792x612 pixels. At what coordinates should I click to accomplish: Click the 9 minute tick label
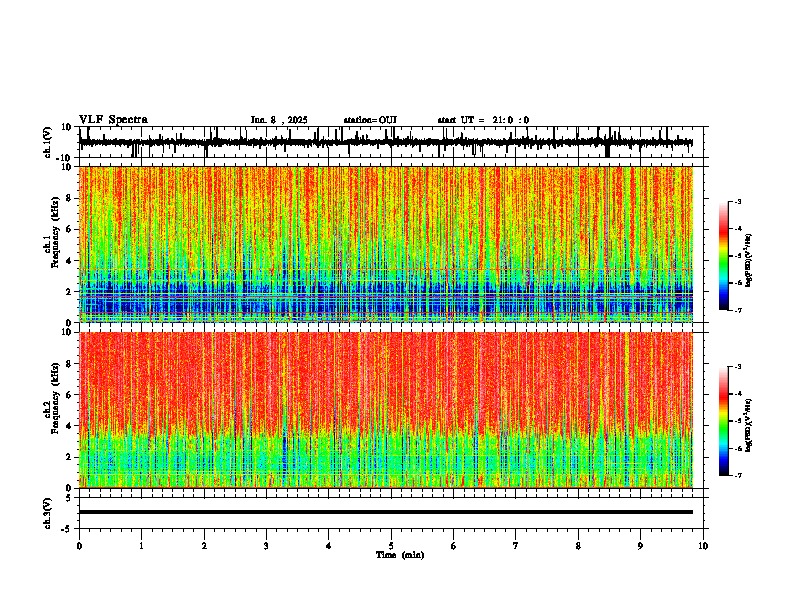pyautogui.click(x=640, y=546)
